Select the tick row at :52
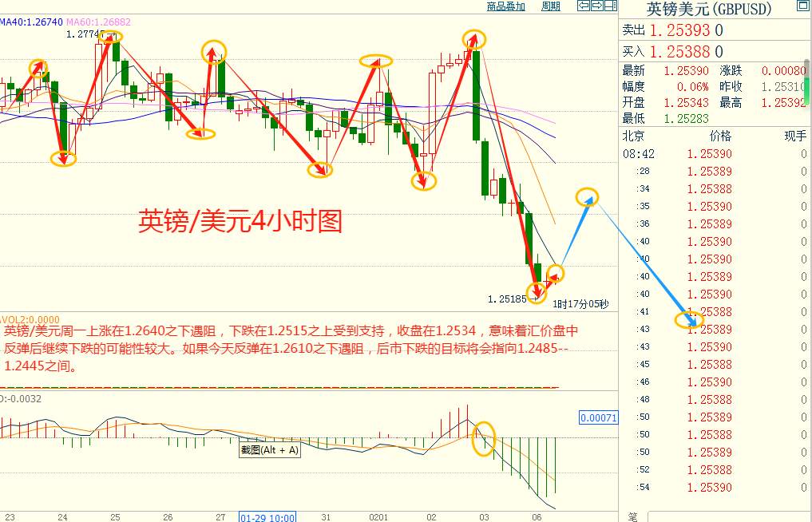Screen dimensions: 812x522 [x=715, y=469]
